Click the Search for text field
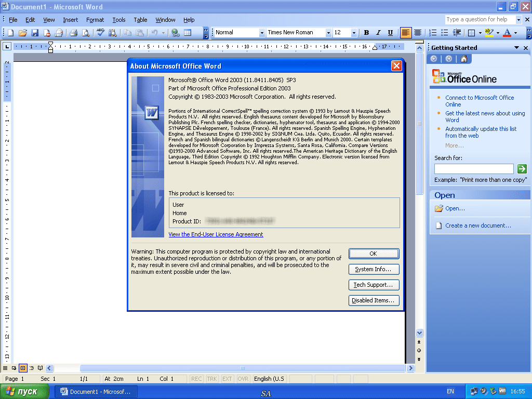The image size is (532, 399). pyautogui.click(x=473, y=169)
